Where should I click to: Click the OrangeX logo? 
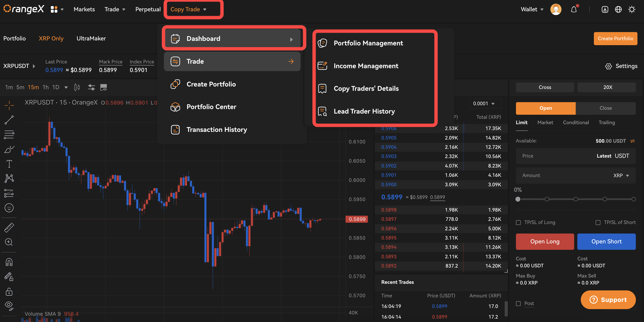(x=23, y=9)
